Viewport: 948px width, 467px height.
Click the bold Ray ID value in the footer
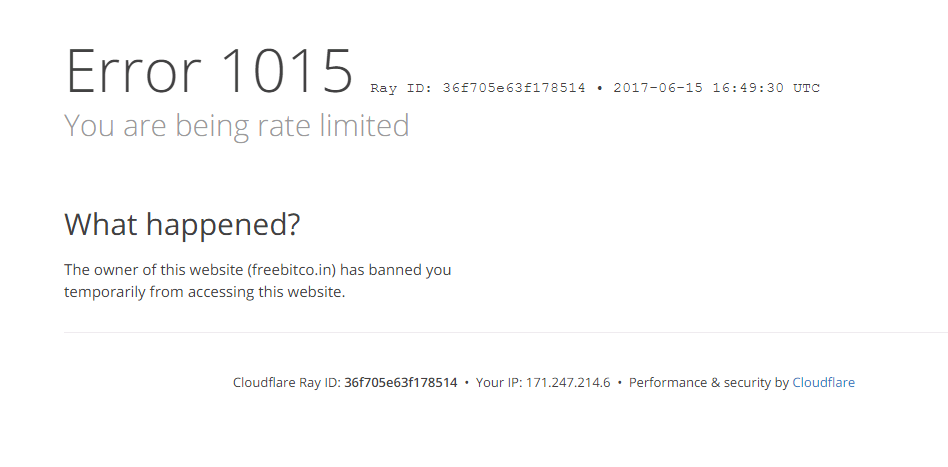pyautogui.click(x=400, y=382)
